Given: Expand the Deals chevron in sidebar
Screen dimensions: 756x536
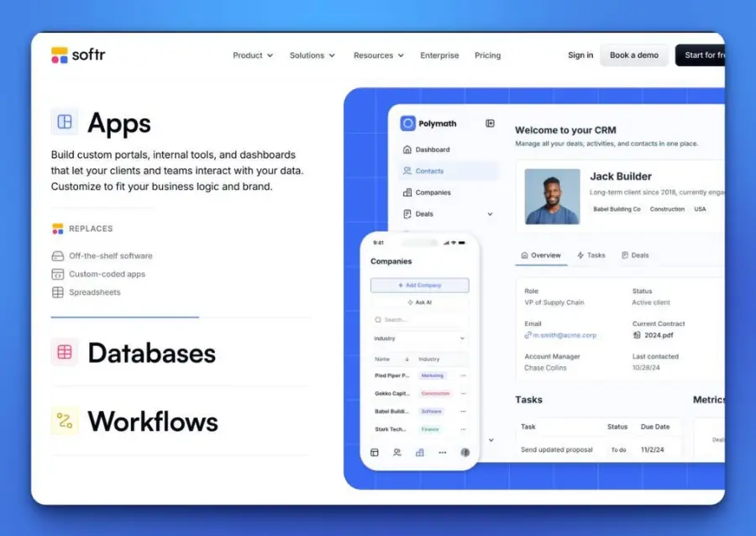Looking at the screenshot, I should pos(490,214).
